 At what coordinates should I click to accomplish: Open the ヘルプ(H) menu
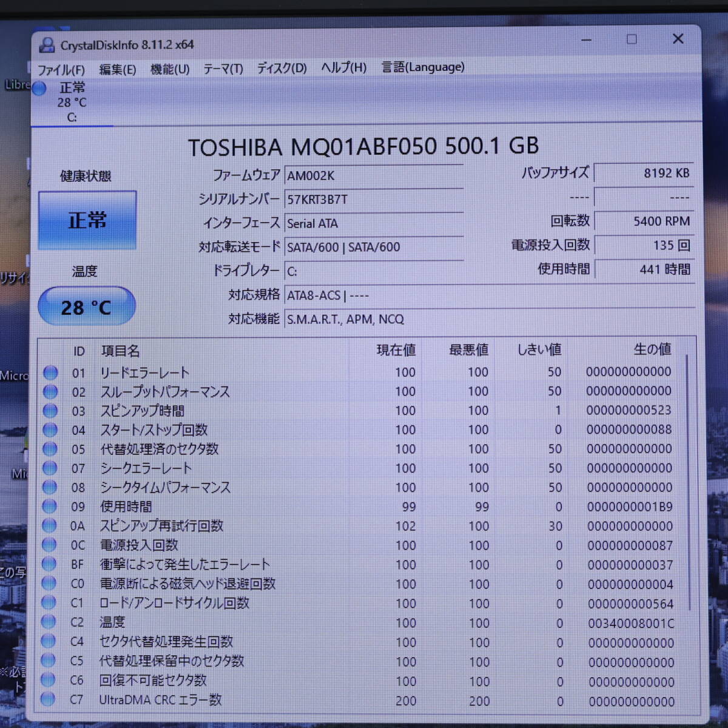click(x=343, y=67)
